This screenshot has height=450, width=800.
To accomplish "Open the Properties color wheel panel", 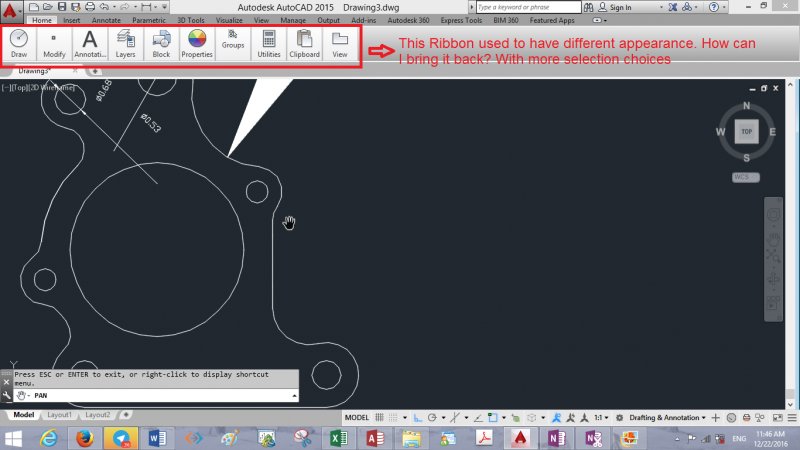I will tap(197, 43).
